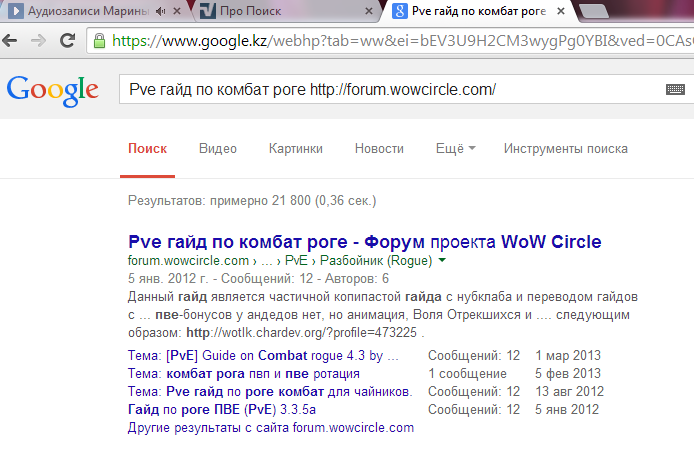Click the Аудиозаписи tab favicon
Image resolution: width=694 pixels, height=463 pixels.
click(16, 11)
